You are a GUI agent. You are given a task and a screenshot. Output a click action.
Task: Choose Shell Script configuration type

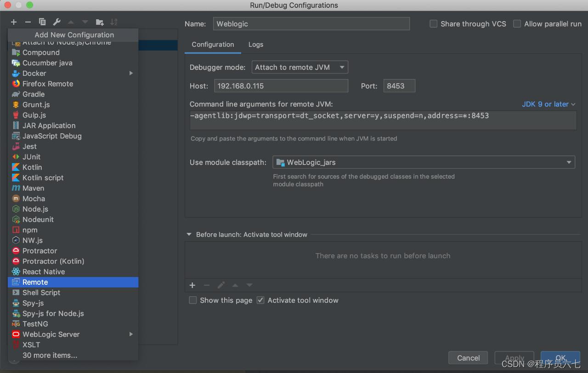click(73, 293)
